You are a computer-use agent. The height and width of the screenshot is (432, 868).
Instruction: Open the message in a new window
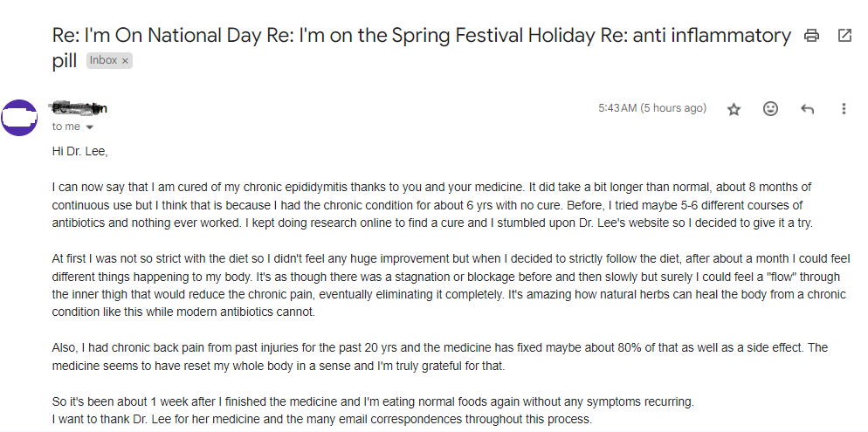[x=844, y=36]
